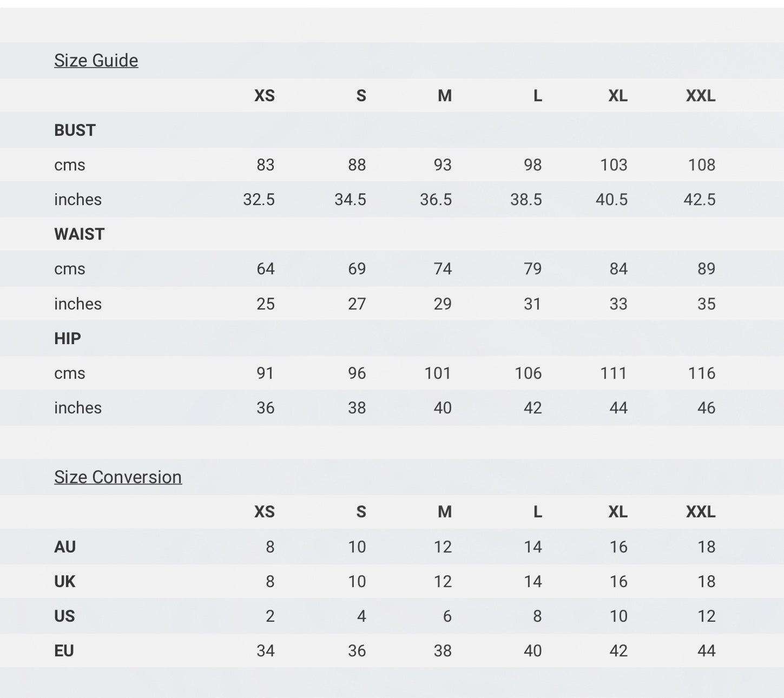This screenshot has height=698, width=784.
Task: Select the EU size 44 cell
Action: 707,651
